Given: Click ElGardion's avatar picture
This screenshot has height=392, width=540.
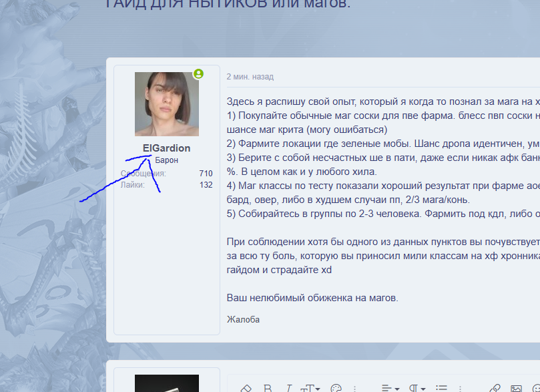Looking at the screenshot, I should 166,104.
